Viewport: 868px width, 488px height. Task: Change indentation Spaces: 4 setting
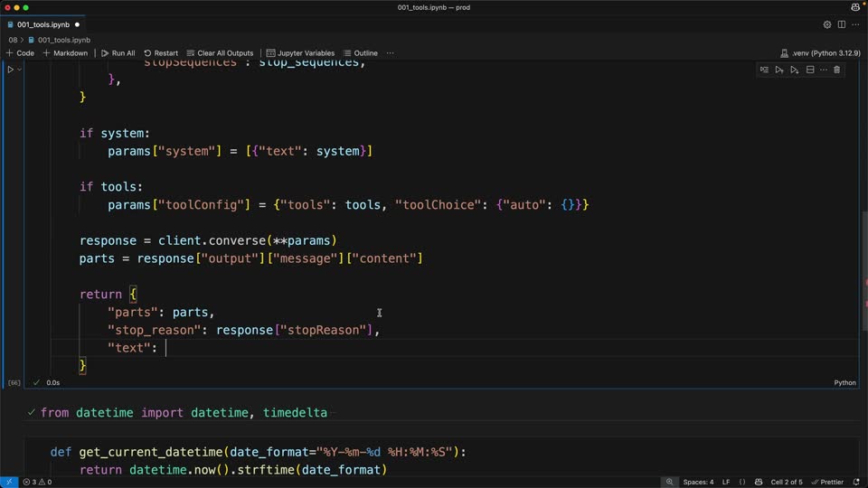(x=698, y=482)
